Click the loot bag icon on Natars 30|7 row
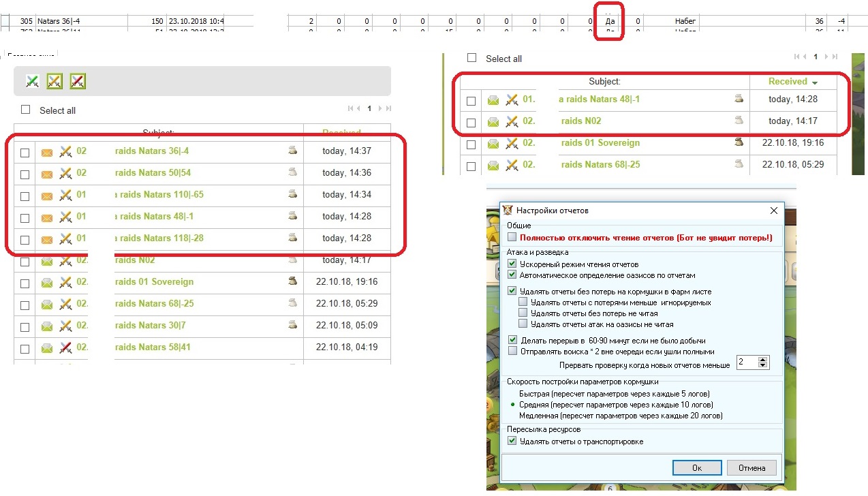 (293, 325)
